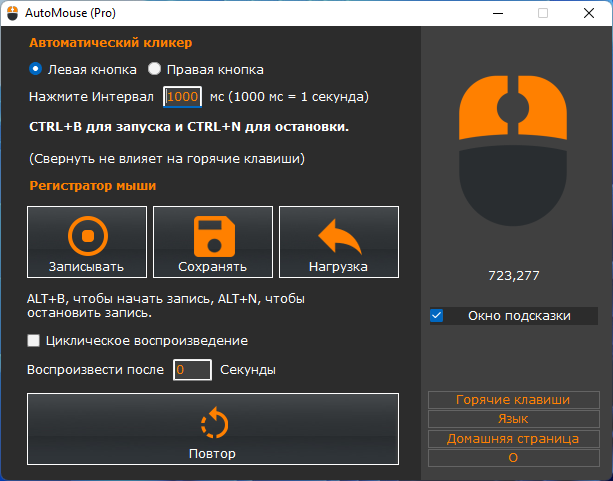Open the Домашняя страница link
Image resolution: width=613 pixels, height=481 pixels.
(x=513, y=438)
